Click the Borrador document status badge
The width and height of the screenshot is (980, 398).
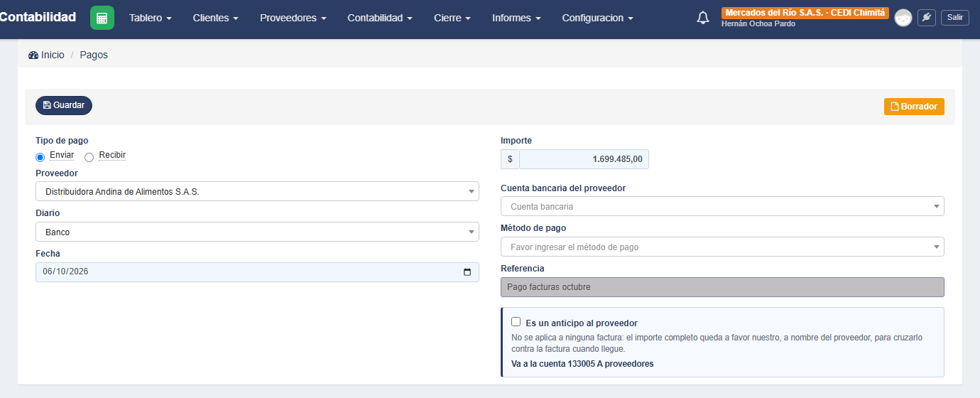tap(914, 107)
